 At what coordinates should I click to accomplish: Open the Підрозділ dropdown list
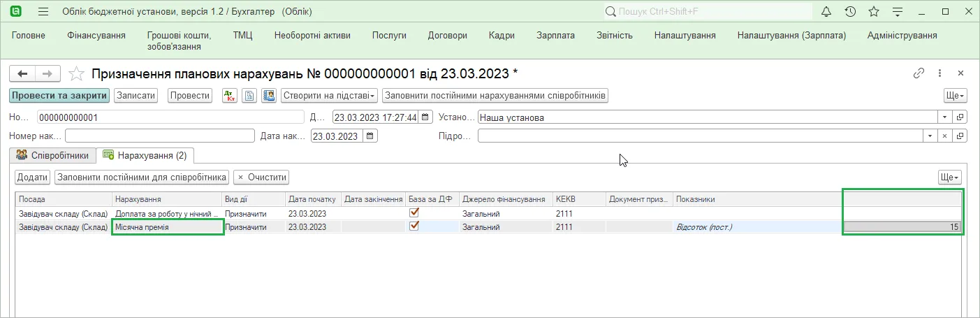click(930, 136)
